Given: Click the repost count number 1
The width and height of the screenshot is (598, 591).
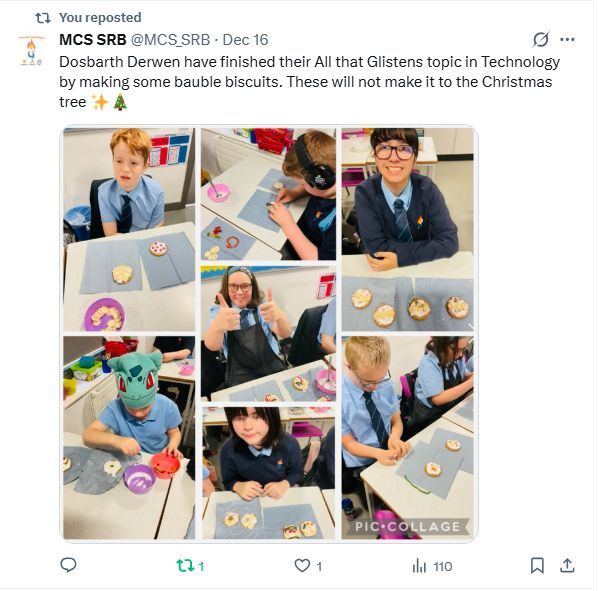Looking at the screenshot, I should tap(201, 567).
